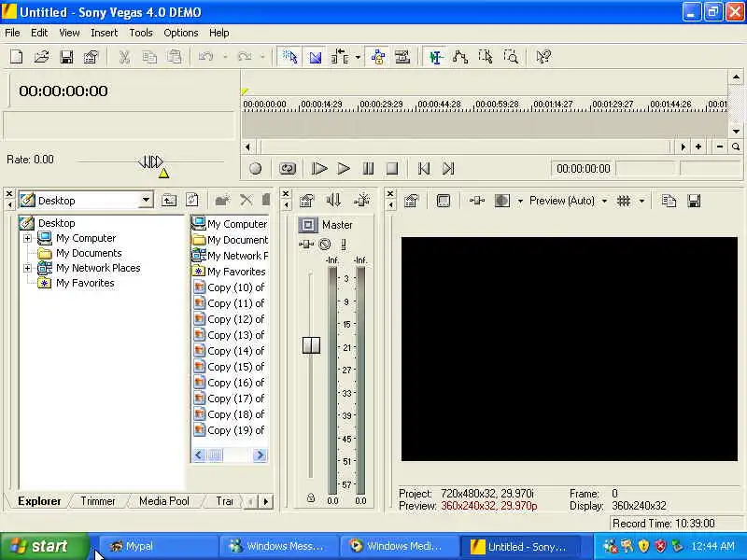Open Auto Ripple mode dropdown arrow
Image resolution: width=747 pixels, height=560 pixels.
tap(358, 58)
